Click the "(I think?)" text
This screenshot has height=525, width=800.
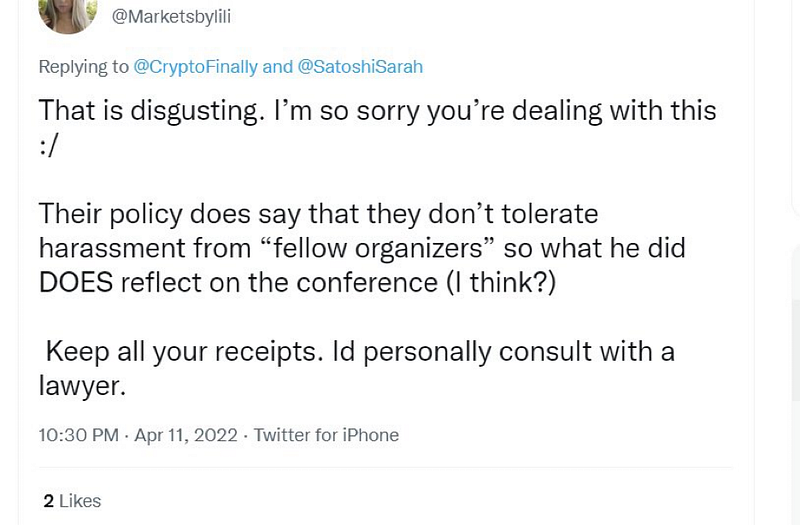[500, 282]
